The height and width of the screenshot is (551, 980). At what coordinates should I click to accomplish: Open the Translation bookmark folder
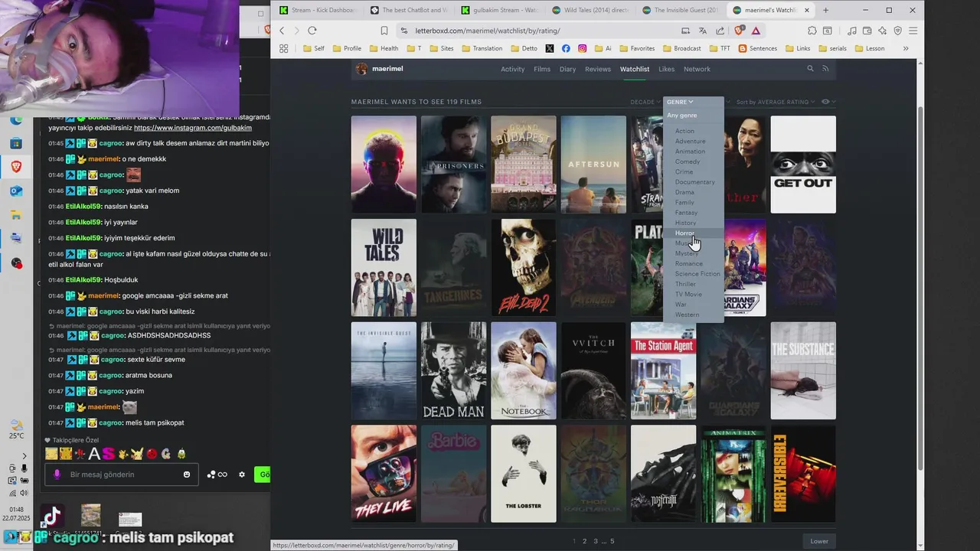pyautogui.click(x=481, y=48)
